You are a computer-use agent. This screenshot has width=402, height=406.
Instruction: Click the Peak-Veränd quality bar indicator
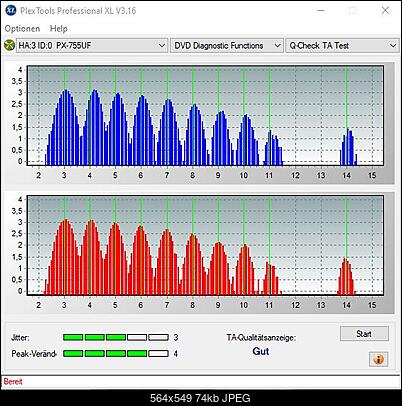[x=116, y=353]
